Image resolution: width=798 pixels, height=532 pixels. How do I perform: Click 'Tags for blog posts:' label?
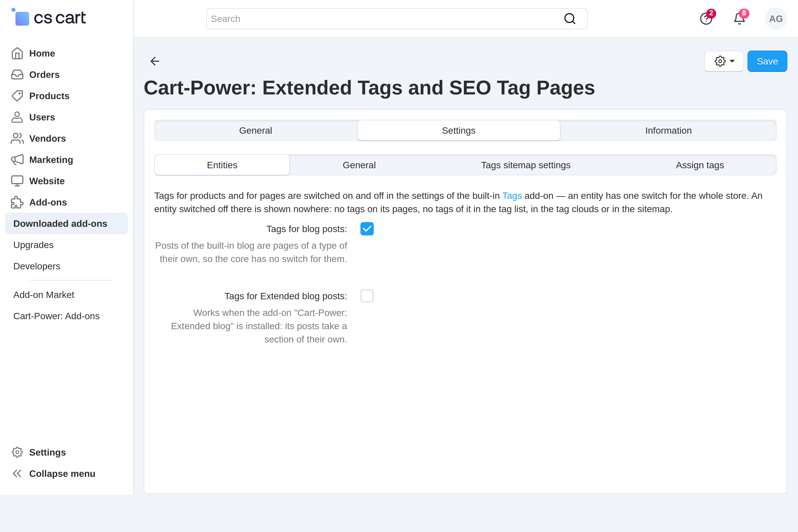point(307,229)
